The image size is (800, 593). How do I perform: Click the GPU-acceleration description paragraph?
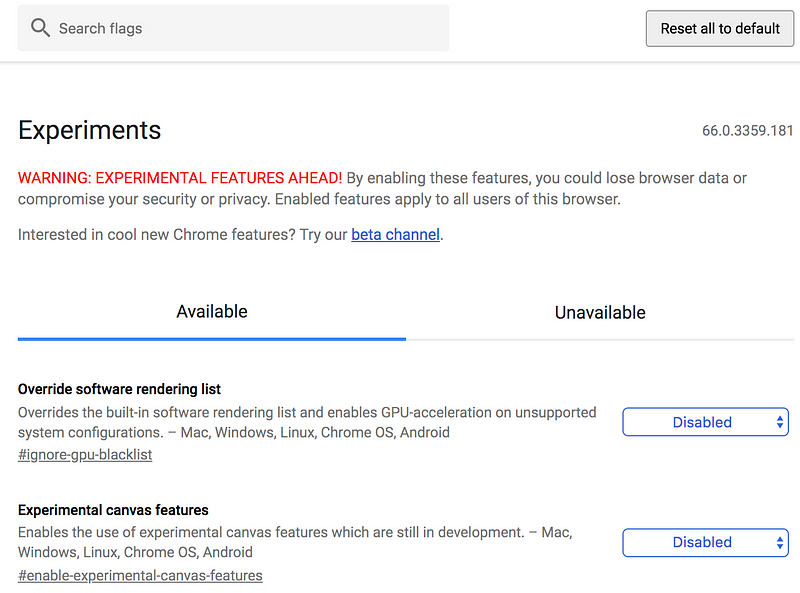coord(307,422)
